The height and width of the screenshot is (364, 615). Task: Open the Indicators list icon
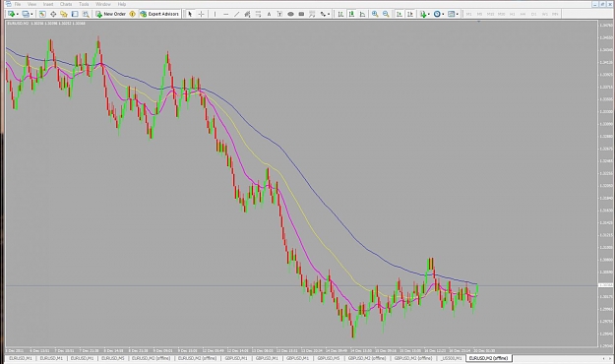coord(423,14)
